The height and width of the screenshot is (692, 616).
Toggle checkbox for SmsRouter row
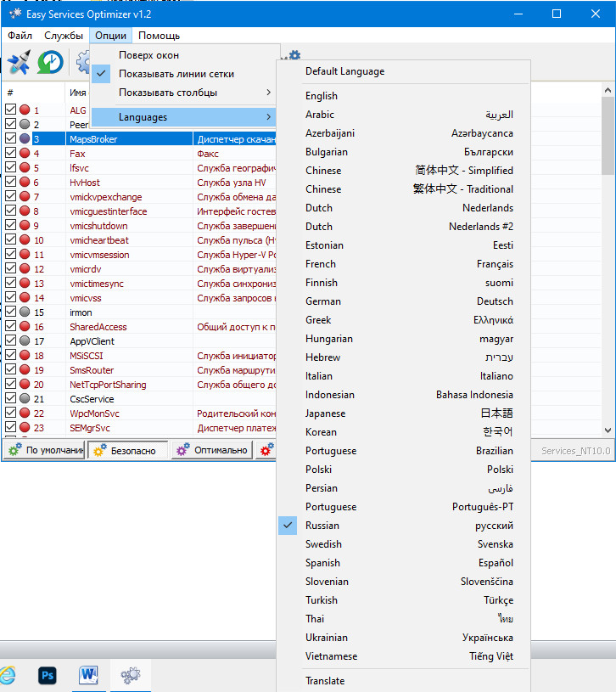tap(10, 369)
